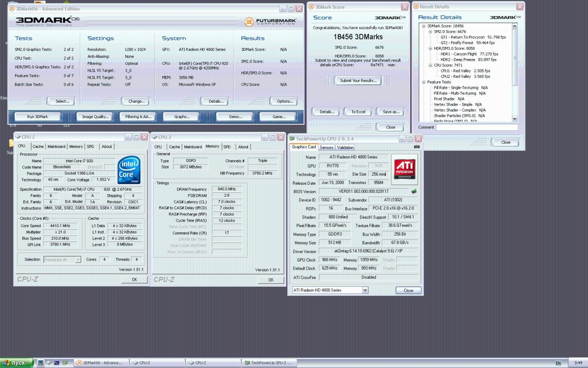This screenshot has height=368, width=588.
Task: Click OK in the left CPU-Z window
Action: coord(135,280)
